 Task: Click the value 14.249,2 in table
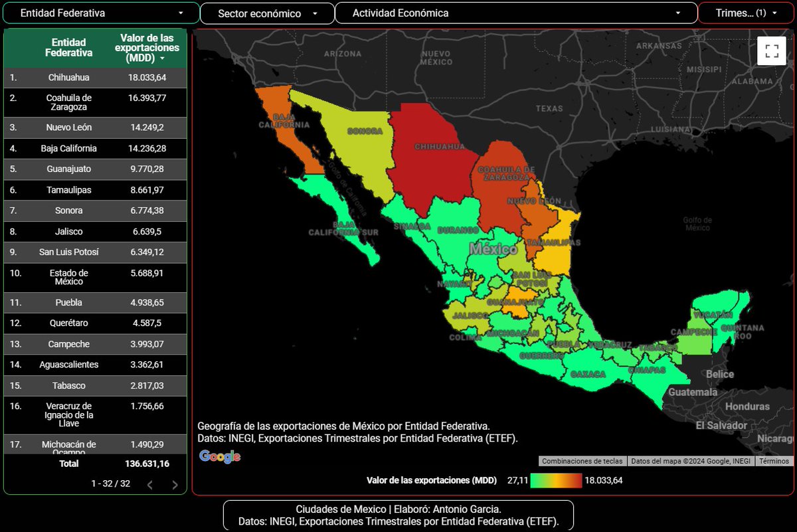tap(147, 128)
